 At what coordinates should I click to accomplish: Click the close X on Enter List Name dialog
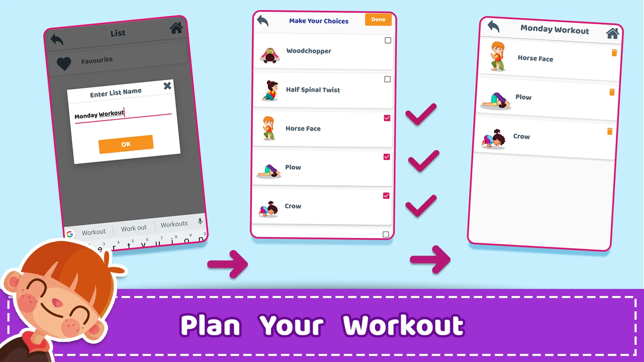point(167,85)
